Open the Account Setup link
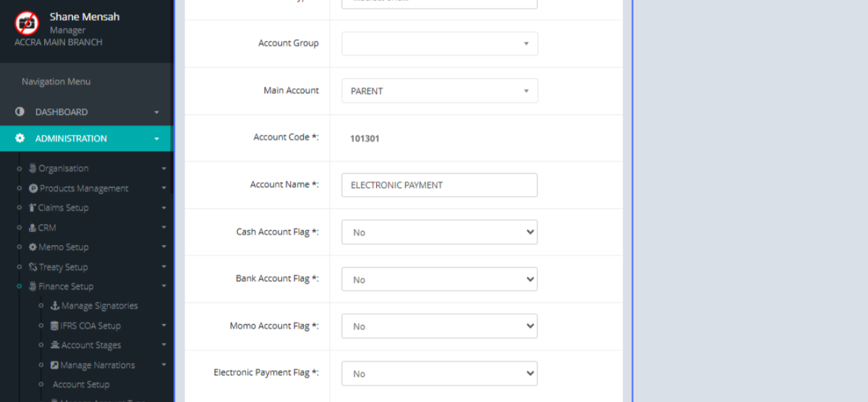This screenshot has width=868, height=402. (x=81, y=385)
